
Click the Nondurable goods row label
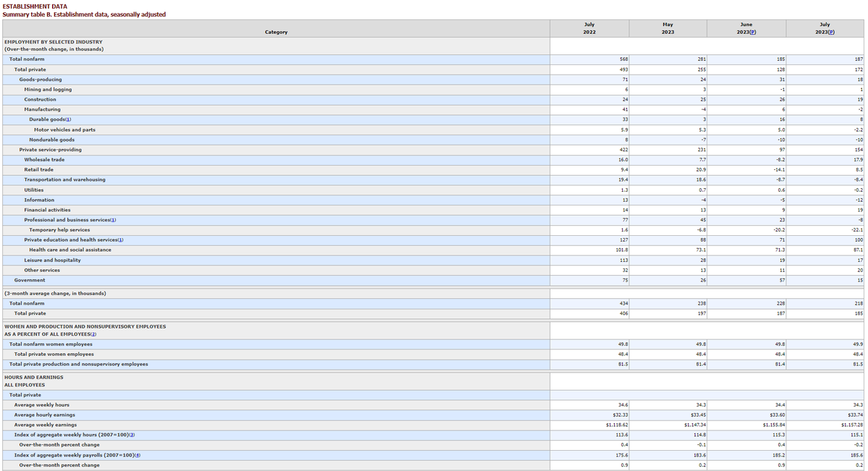[51, 140]
